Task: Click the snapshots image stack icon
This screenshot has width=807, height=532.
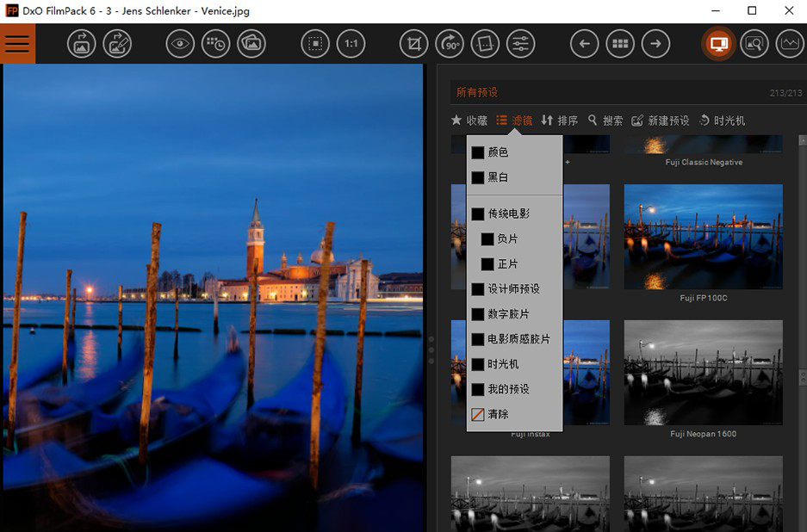Action: click(x=251, y=44)
